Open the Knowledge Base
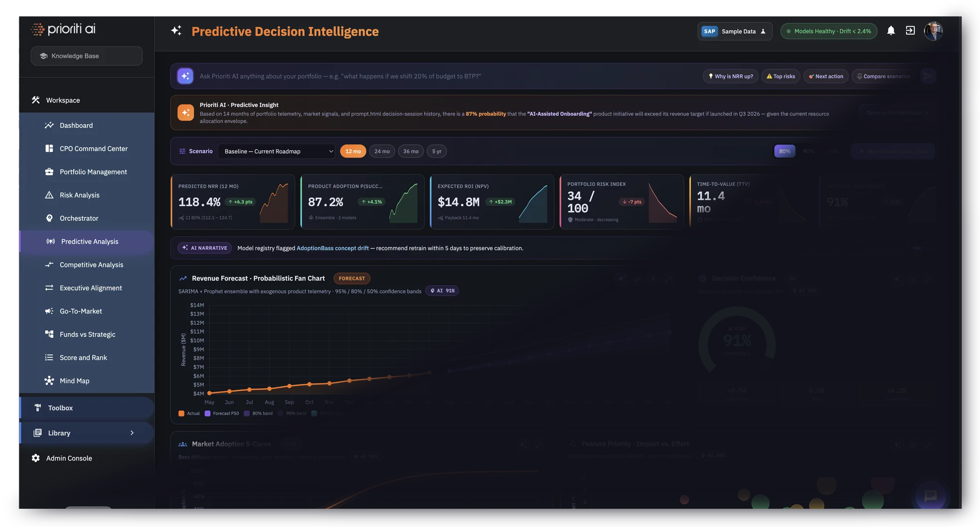The image size is (980, 527). click(x=86, y=56)
